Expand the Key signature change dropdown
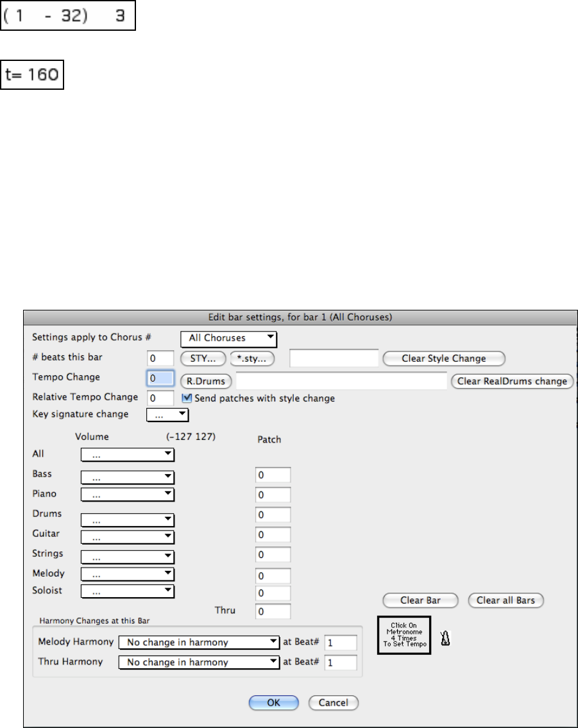The width and height of the screenshot is (578, 728). [x=167, y=415]
